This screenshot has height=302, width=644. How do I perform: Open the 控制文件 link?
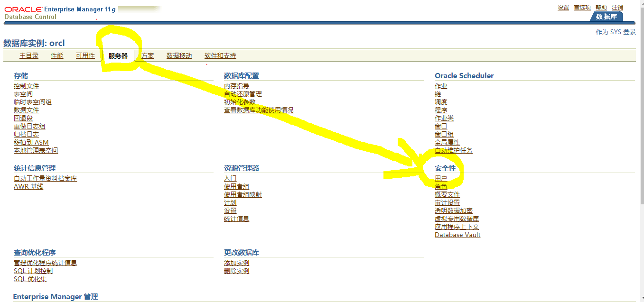pyautogui.click(x=27, y=86)
